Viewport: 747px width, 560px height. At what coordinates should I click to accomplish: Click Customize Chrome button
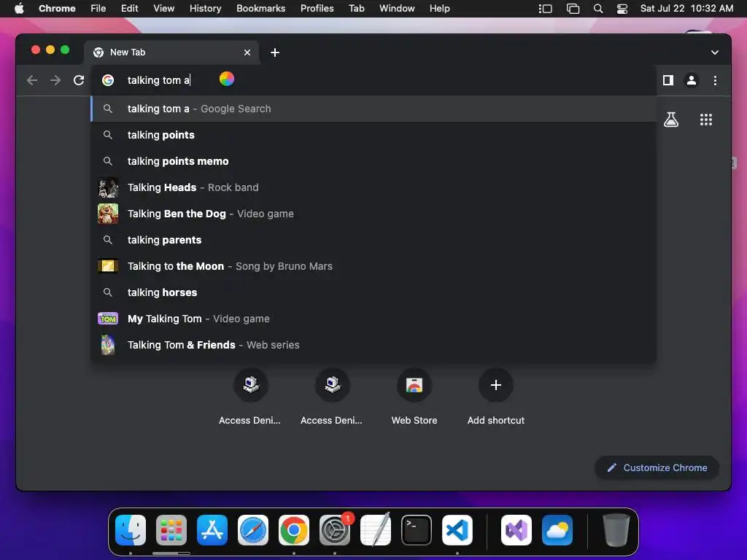click(657, 467)
